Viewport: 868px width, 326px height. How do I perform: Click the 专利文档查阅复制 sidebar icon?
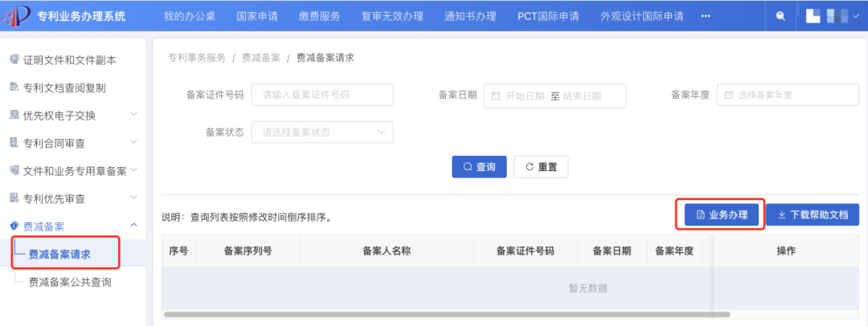pyautogui.click(x=14, y=88)
